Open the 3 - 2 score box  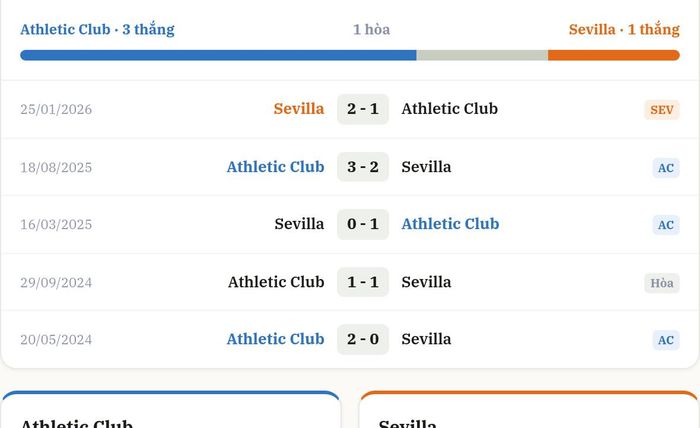click(363, 167)
